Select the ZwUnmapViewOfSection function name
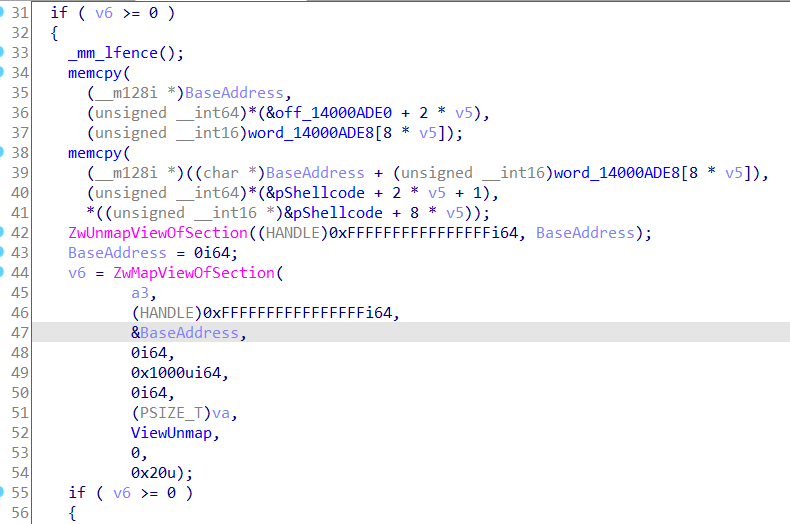The height and width of the screenshot is (524, 790). (x=158, y=233)
